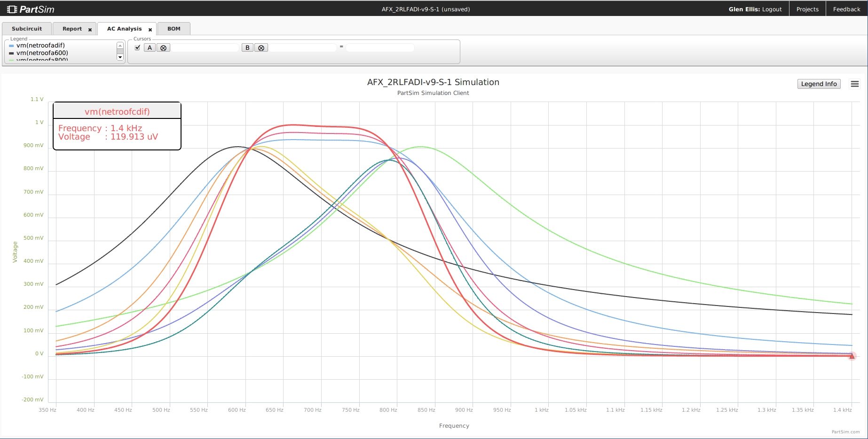This screenshot has width=868, height=439.
Task: Click the 1.1 V y-axis tick label
Action: click(x=37, y=99)
